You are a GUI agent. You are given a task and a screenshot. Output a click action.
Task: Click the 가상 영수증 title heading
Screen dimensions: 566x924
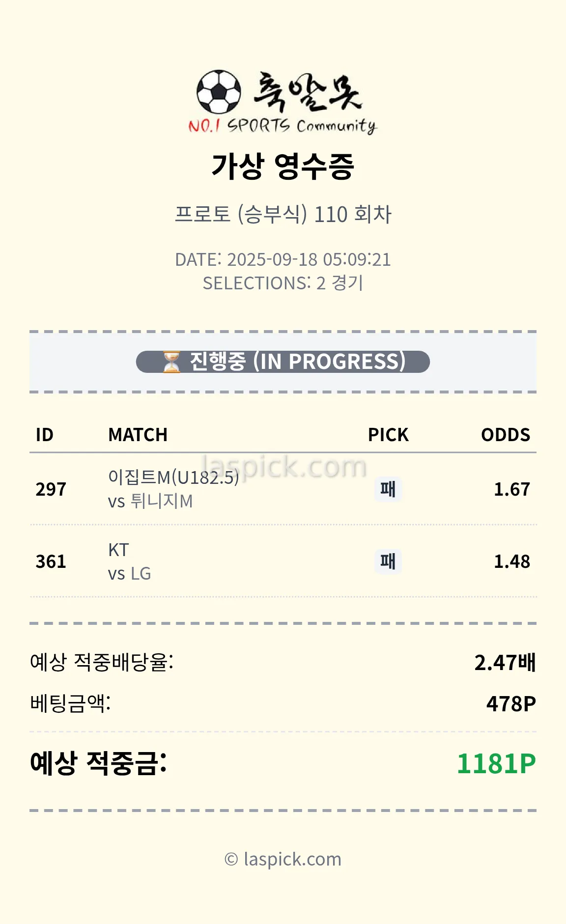pos(283,166)
